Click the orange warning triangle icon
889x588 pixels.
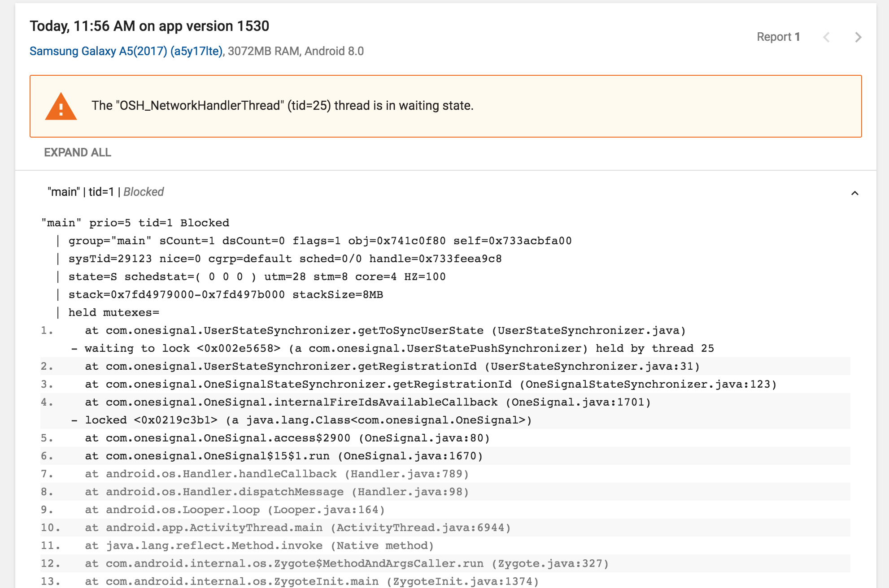tap(61, 107)
